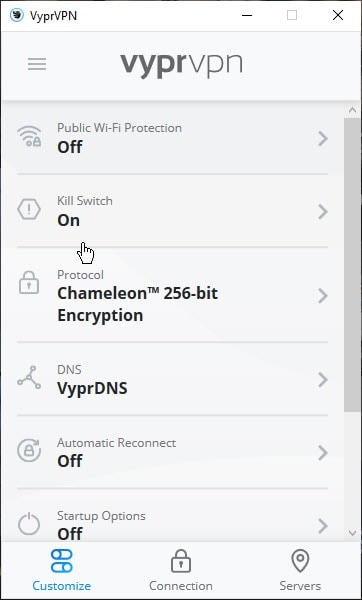Open the Chameleon 256-bit Encryption setting
Viewport: 362px width, 600px height.
(x=172, y=295)
